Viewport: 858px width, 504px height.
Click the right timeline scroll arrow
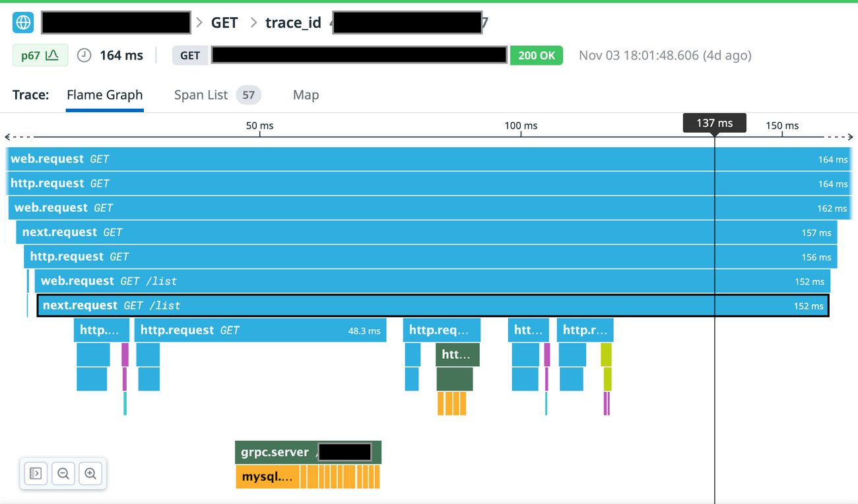point(849,137)
